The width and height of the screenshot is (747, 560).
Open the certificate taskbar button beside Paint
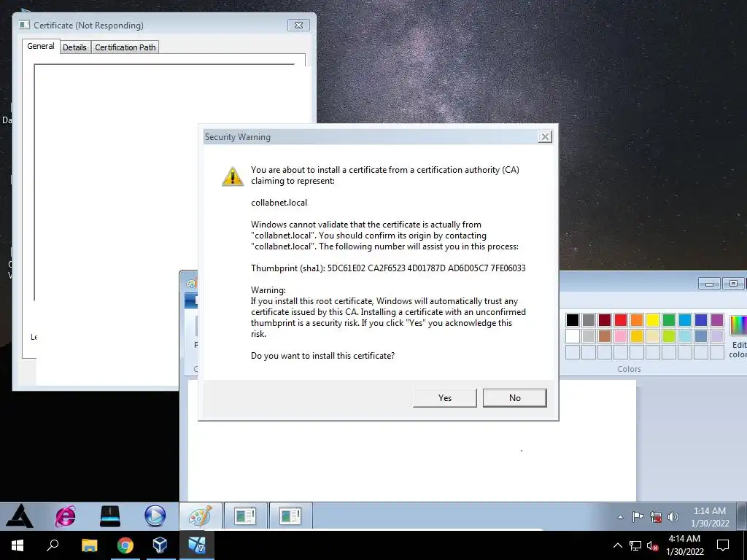pyautogui.click(x=245, y=516)
